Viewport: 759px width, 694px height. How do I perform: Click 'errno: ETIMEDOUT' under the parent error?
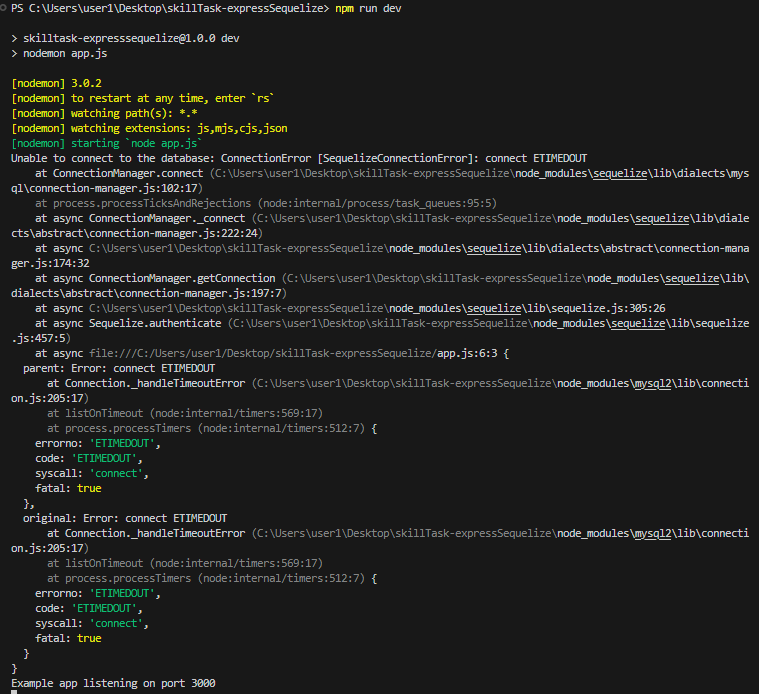click(x=98, y=443)
